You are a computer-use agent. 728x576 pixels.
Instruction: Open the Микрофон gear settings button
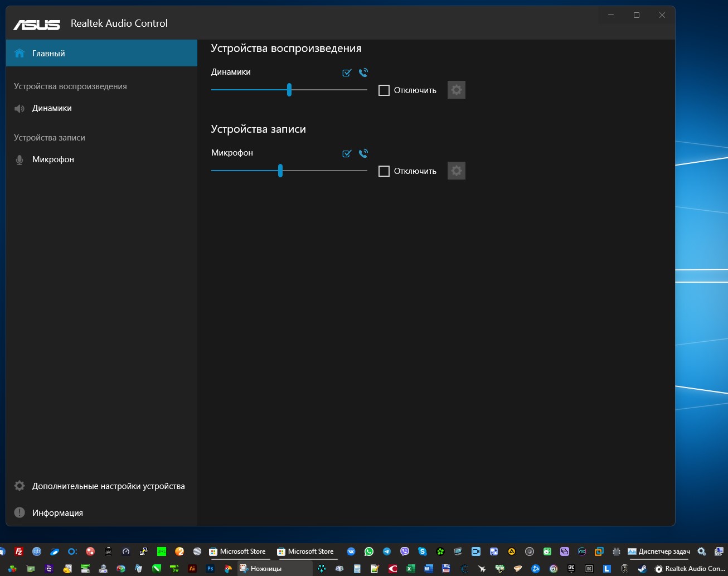pyautogui.click(x=457, y=171)
